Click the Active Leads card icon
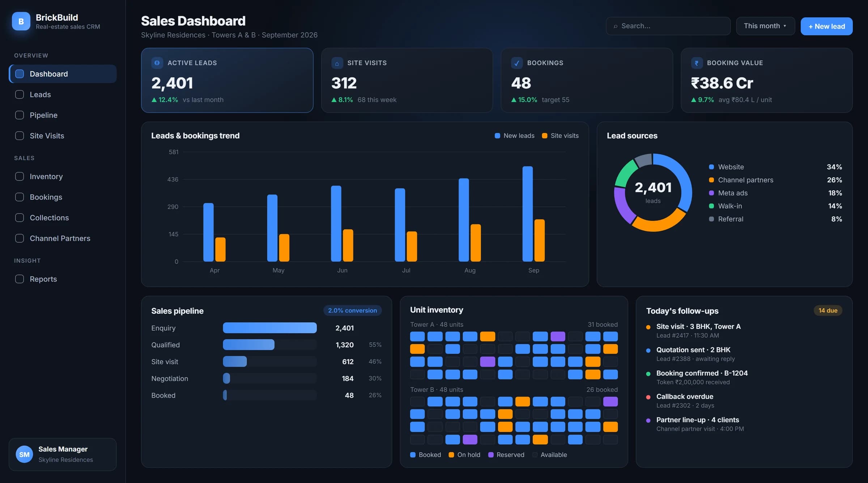 157,63
